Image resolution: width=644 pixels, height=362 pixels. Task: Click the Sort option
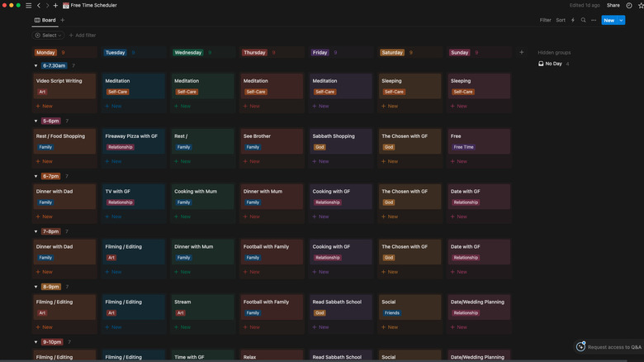[561, 20]
